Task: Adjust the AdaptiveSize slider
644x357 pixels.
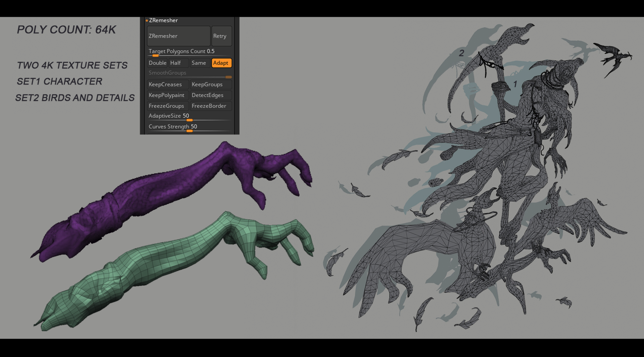Action: [x=189, y=120]
